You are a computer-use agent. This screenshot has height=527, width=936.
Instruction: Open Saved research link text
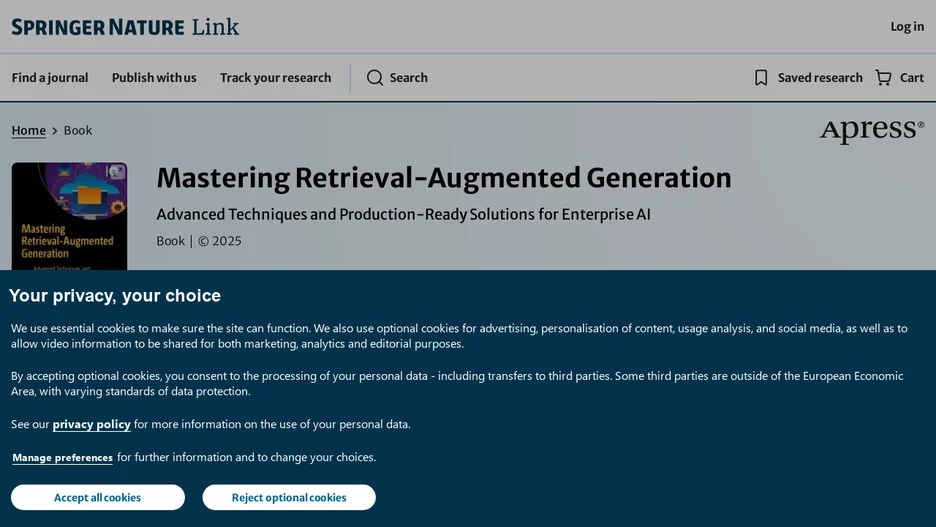[x=820, y=78]
